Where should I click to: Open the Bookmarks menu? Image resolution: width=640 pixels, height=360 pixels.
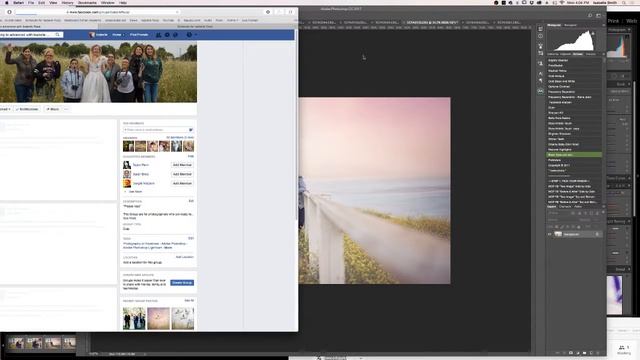[x=87, y=2]
